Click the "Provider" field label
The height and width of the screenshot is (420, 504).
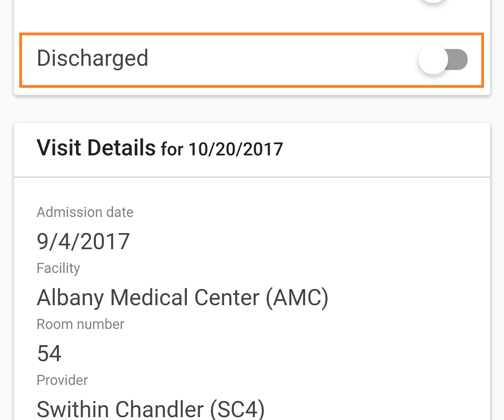coord(62,380)
